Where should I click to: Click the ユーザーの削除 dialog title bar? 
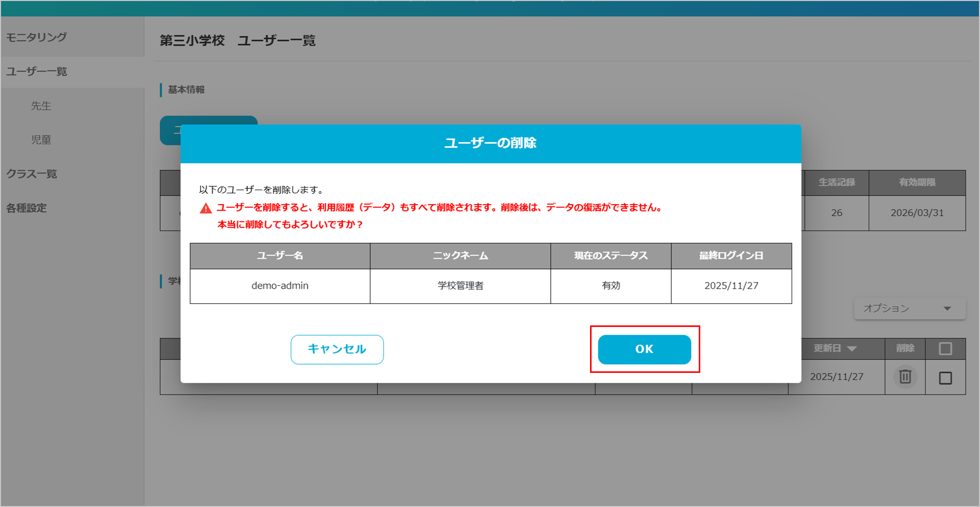[x=491, y=143]
